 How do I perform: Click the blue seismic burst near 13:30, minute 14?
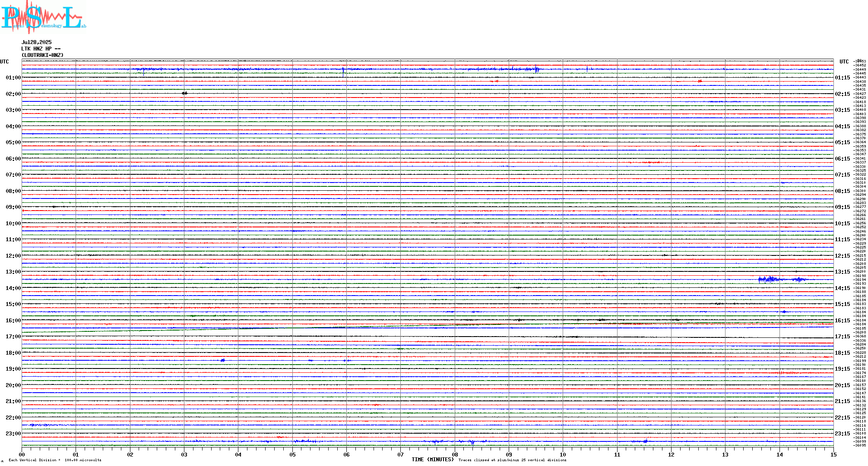click(x=782, y=280)
